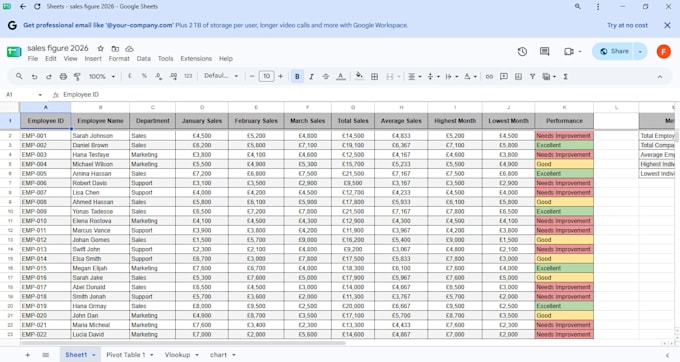Select the Performance header cell
The height and width of the screenshot is (362, 680).
pyautogui.click(x=564, y=121)
